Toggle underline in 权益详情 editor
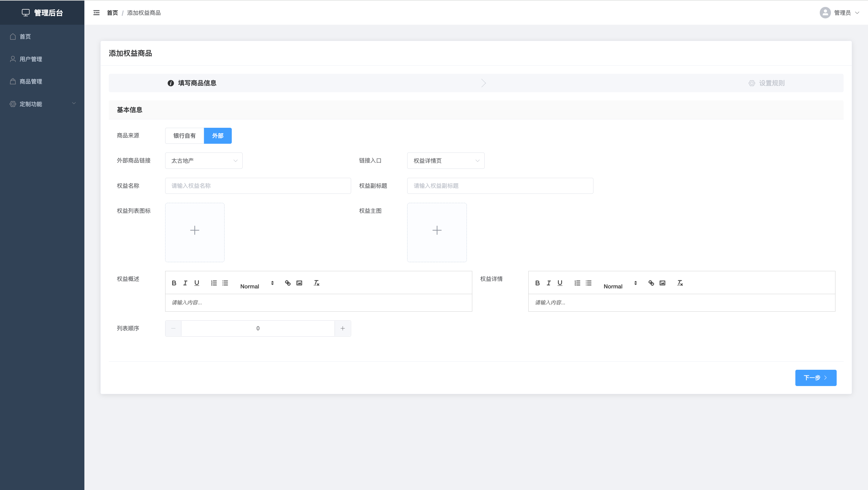Image resolution: width=868 pixels, height=490 pixels. pyautogui.click(x=560, y=283)
